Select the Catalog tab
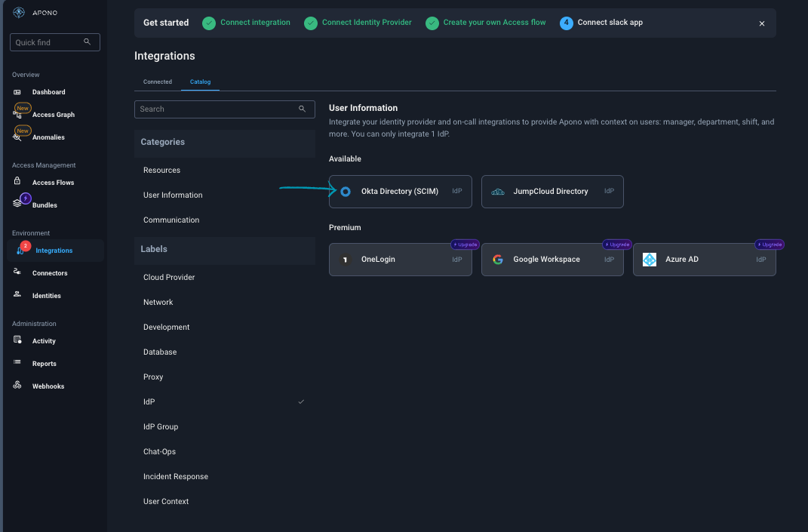Screen dimensions: 808x532 pos(200,81)
